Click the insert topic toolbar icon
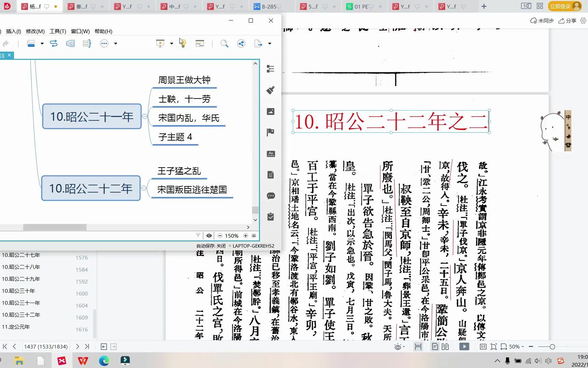This screenshot has width=588, height=368. tap(31, 43)
